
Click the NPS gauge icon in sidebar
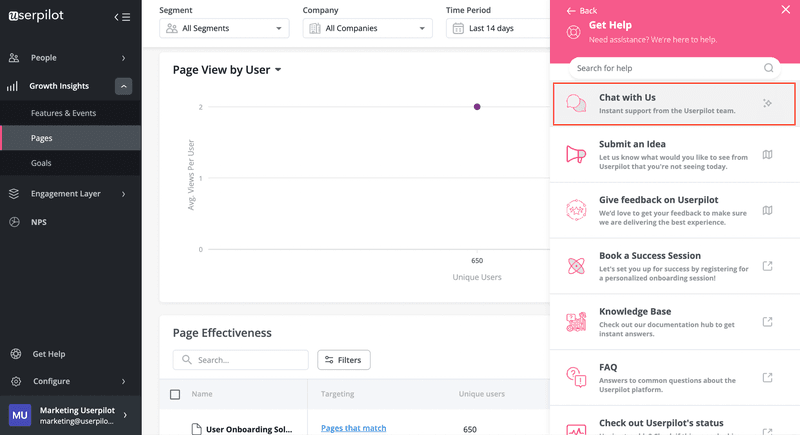pyautogui.click(x=14, y=222)
